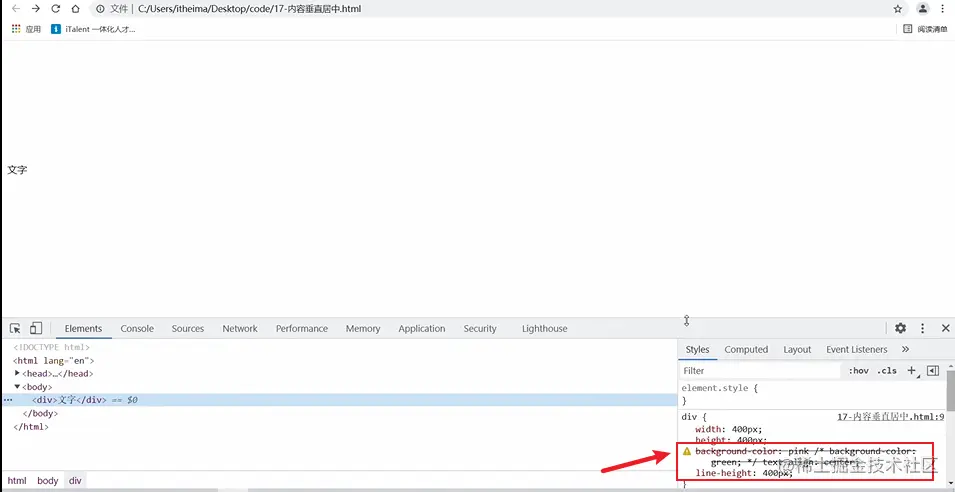Image resolution: width=955 pixels, height=492 pixels.
Task: Open the reading list button
Action: coord(925,29)
